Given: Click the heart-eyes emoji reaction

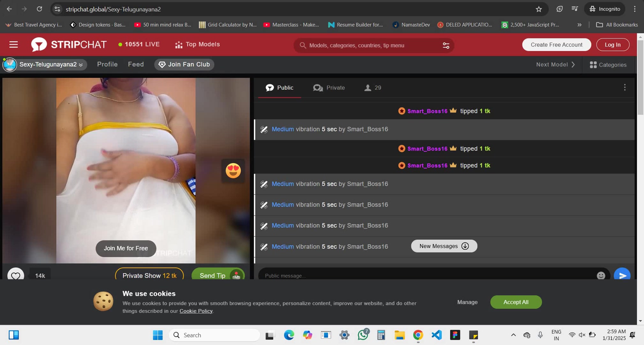Looking at the screenshot, I should 233,171.
